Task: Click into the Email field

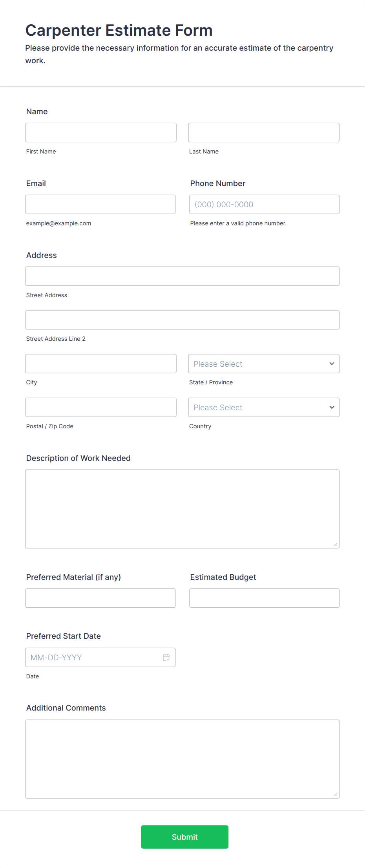Action: pyautogui.click(x=100, y=204)
